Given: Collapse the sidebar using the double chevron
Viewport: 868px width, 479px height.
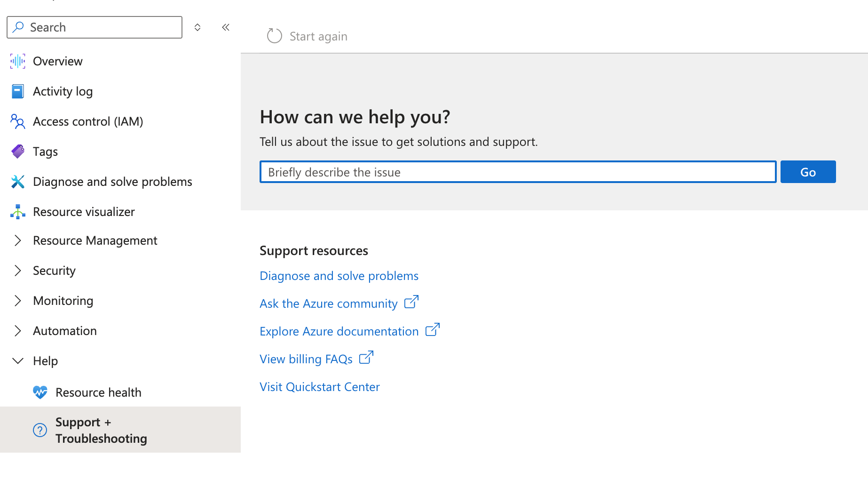Looking at the screenshot, I should tap(225, 27).
